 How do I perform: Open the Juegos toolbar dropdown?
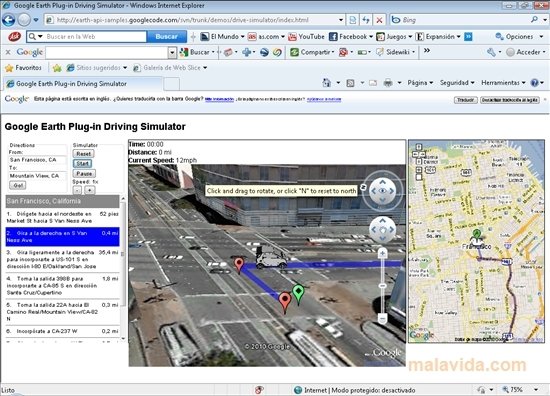(410, 36)
